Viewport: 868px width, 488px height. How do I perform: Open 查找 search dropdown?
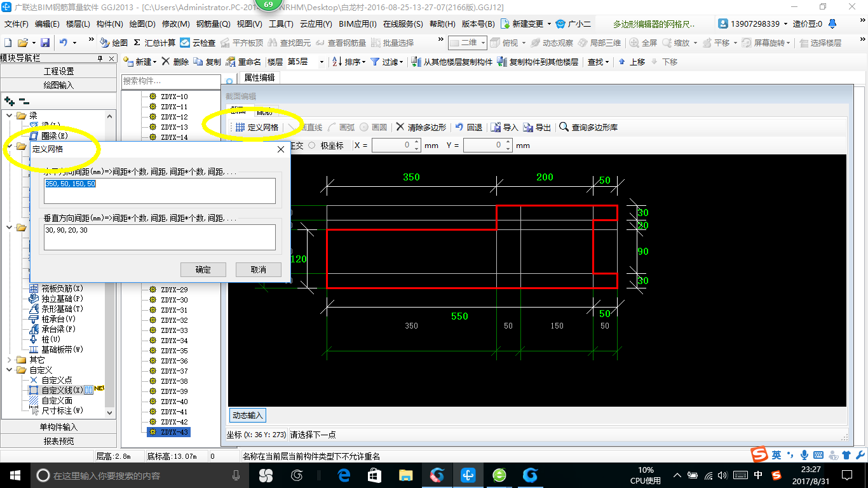pos(598,62)
